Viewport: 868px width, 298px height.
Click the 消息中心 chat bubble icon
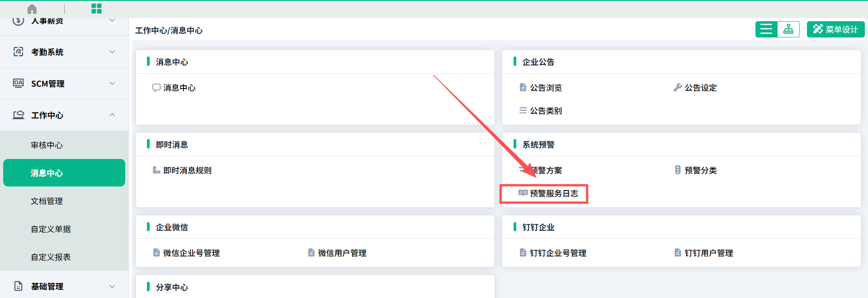[156, 88]
